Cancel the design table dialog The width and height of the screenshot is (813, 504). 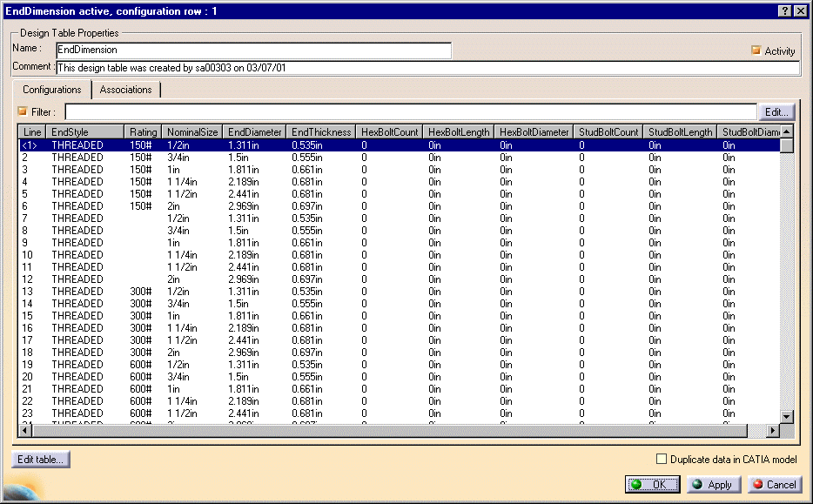pos(775,484)
